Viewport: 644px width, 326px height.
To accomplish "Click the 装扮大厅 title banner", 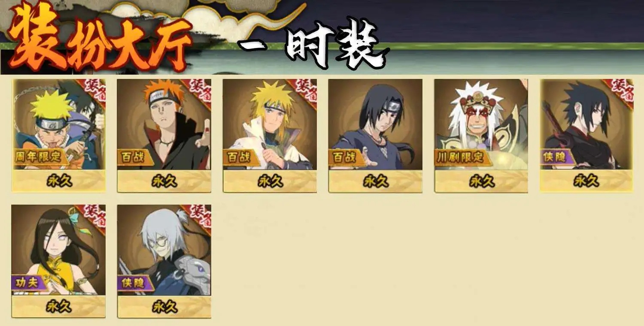I will pos(100,39).
